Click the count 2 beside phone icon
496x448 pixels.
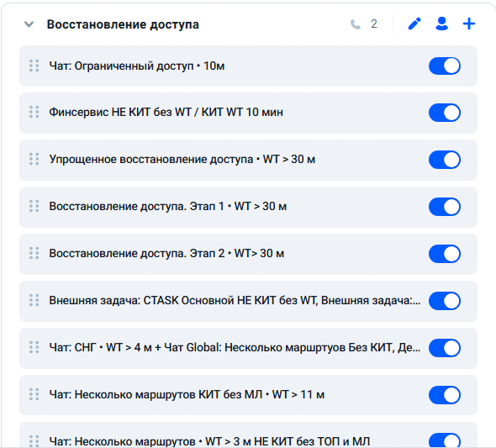click(374, 24)
